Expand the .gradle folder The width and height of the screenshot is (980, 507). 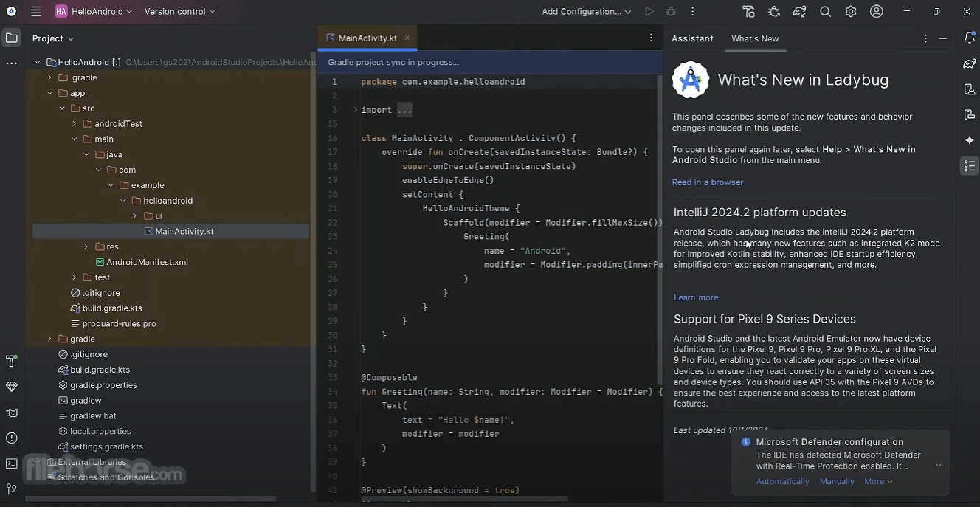(x=50, y=77)
